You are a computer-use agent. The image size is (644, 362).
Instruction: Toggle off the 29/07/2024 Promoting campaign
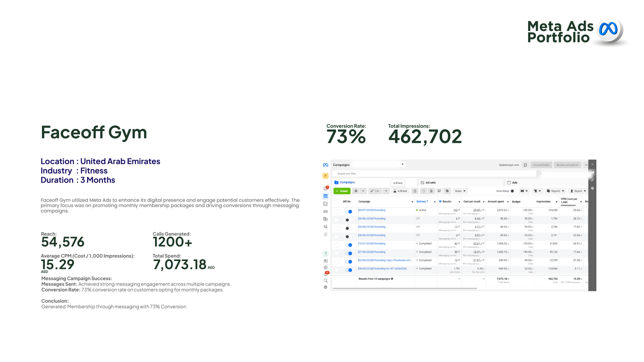coord(349,212)
